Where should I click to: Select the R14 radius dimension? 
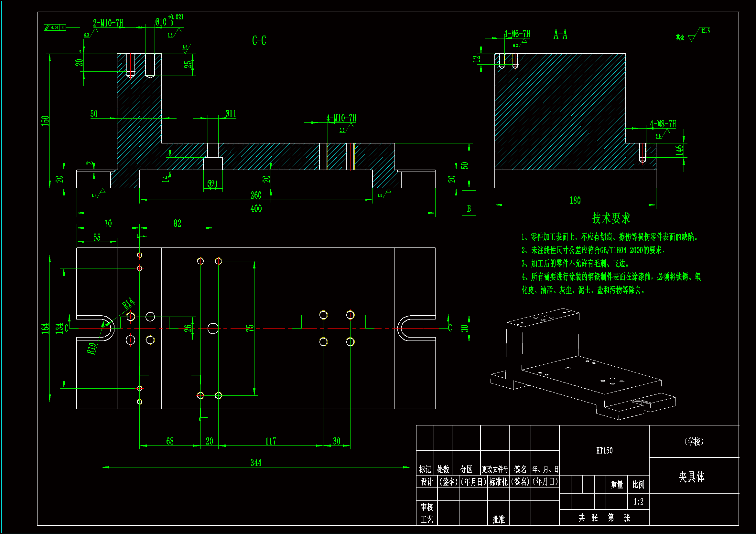[128, 303]
